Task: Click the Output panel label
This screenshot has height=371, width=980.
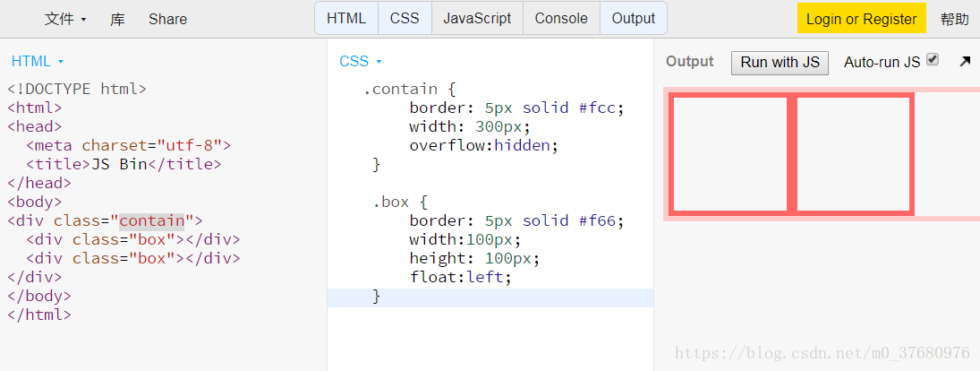Action: pos(689,61)
